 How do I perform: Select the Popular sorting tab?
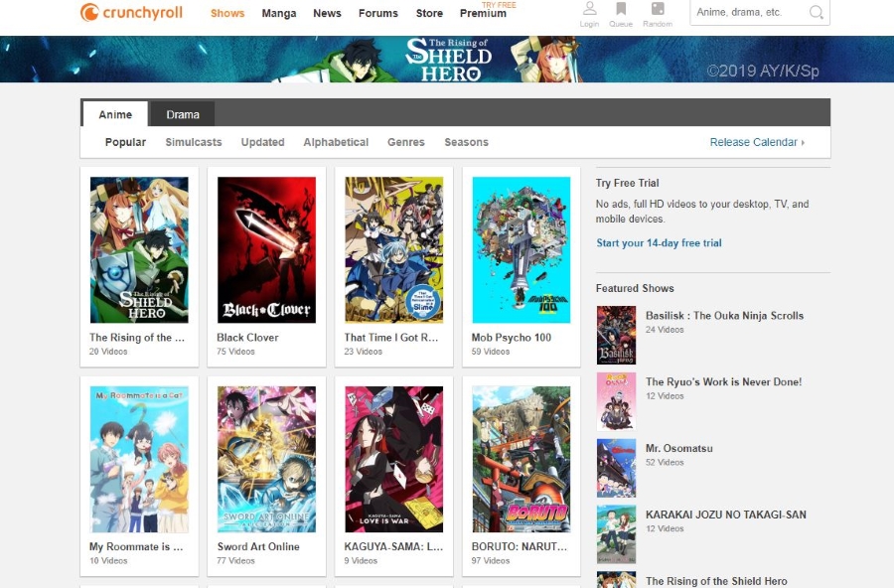(x=125, y=142)
